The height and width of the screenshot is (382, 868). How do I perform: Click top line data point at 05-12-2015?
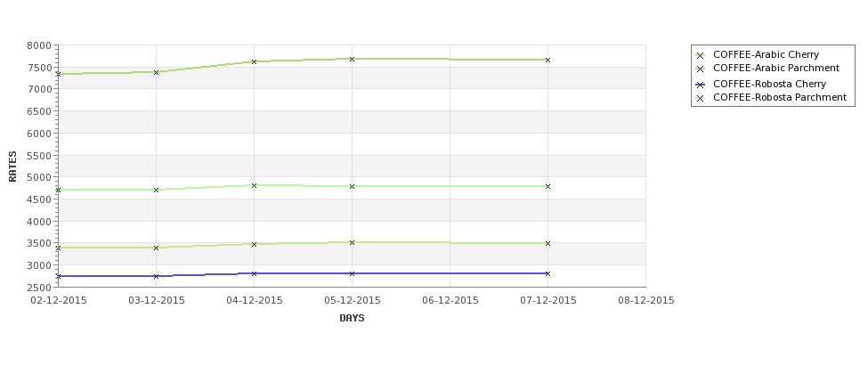[x=352, y=59]
